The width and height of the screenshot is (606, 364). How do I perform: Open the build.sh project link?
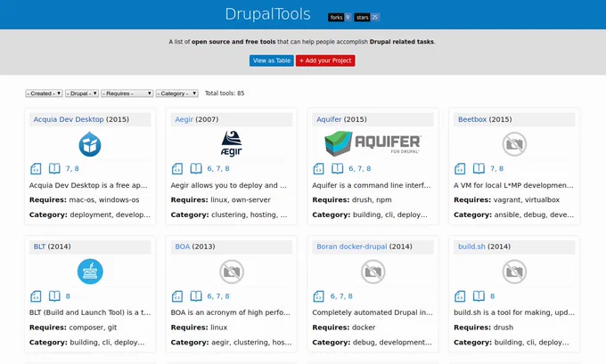click(x=471, y=247)
